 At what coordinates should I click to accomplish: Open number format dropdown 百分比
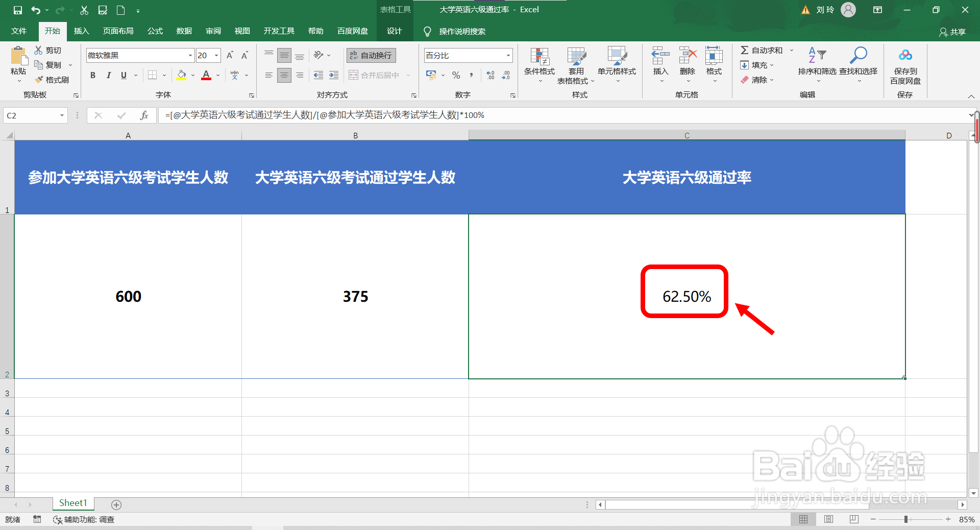[x=508, y=55]
